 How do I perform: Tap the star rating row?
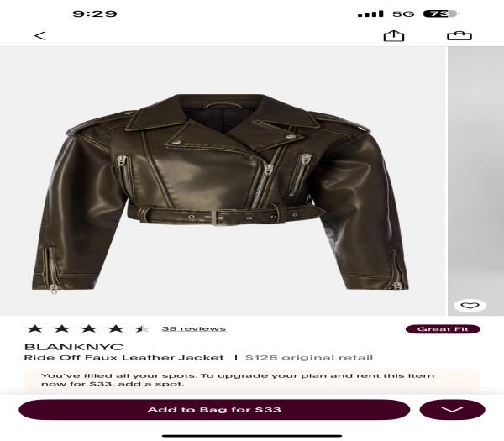(x=87, y=328)
